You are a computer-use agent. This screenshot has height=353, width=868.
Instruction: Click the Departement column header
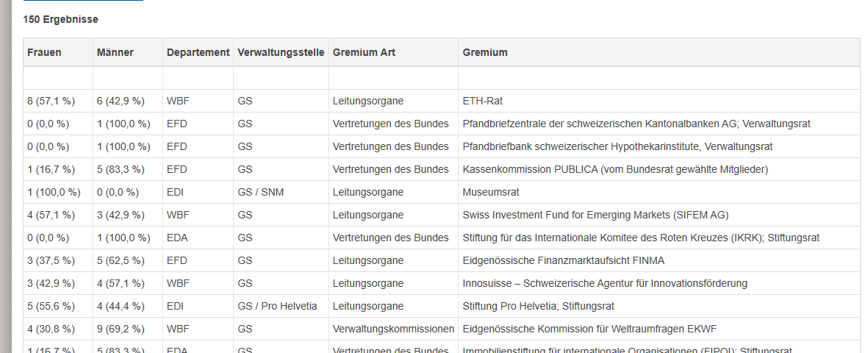tap(198, 52)
